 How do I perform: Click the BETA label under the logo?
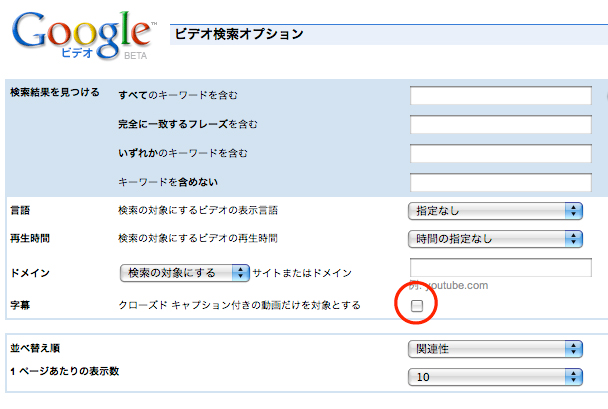(x=135, y=56)
